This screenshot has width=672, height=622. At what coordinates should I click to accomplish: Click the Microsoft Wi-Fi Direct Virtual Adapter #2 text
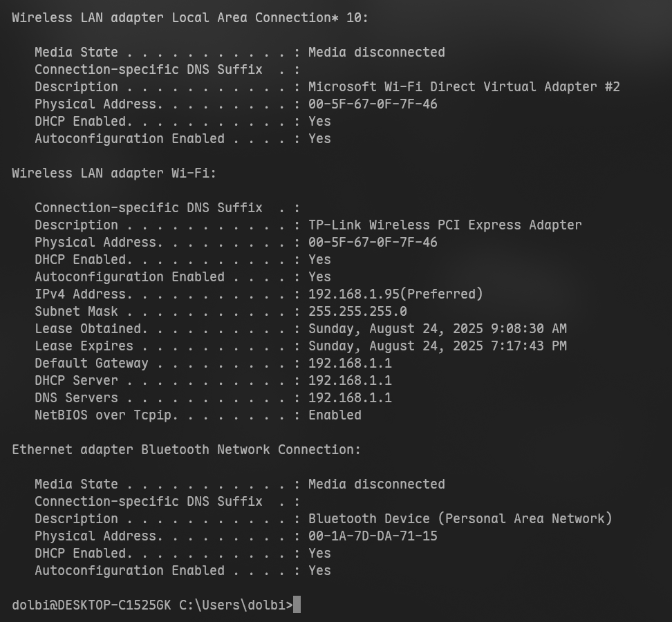(464, 87)
